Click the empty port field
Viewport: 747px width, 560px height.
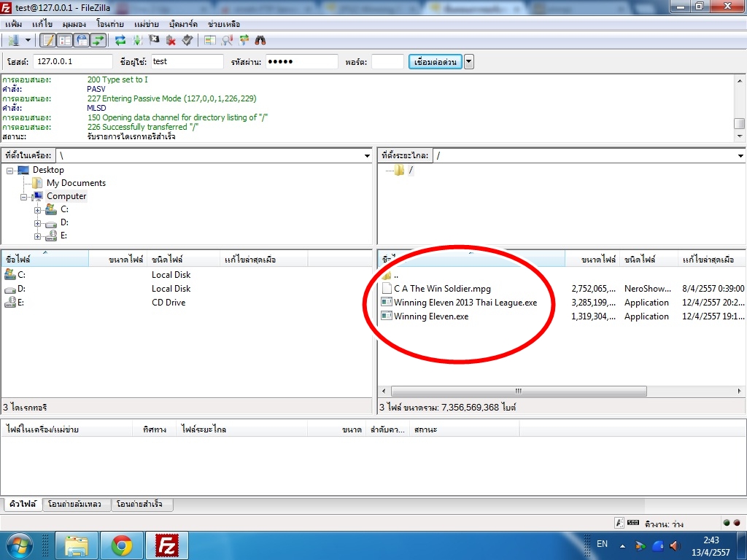pos(387,61)
